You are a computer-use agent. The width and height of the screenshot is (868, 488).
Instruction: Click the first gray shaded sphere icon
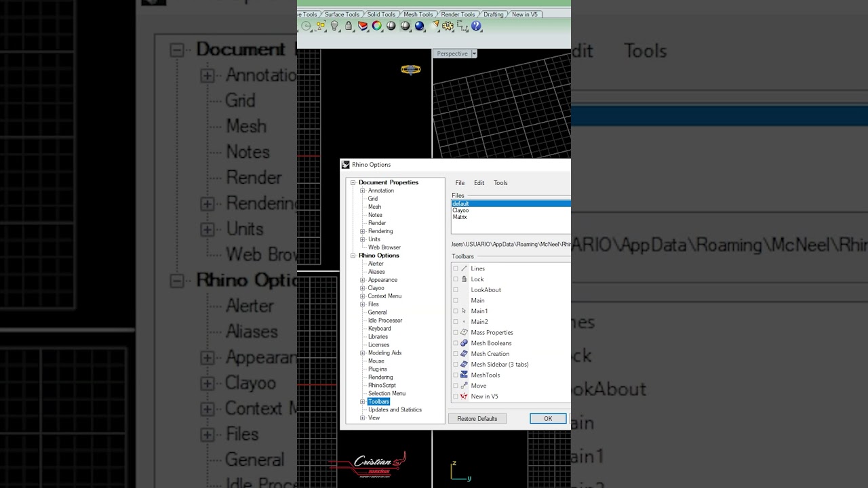tap(391, 26)
